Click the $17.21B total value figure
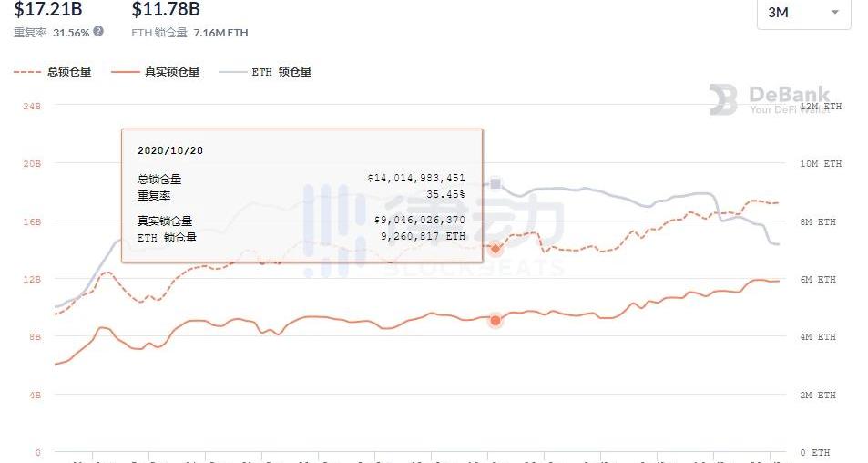This screenshot has width=868, height=463. coord(48,9)
